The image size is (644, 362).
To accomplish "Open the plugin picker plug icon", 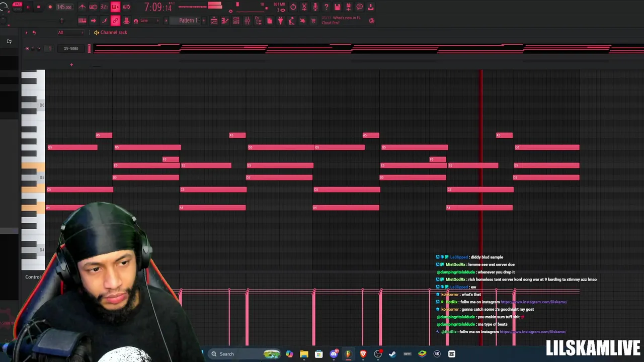I will click(x=280, y=21).
